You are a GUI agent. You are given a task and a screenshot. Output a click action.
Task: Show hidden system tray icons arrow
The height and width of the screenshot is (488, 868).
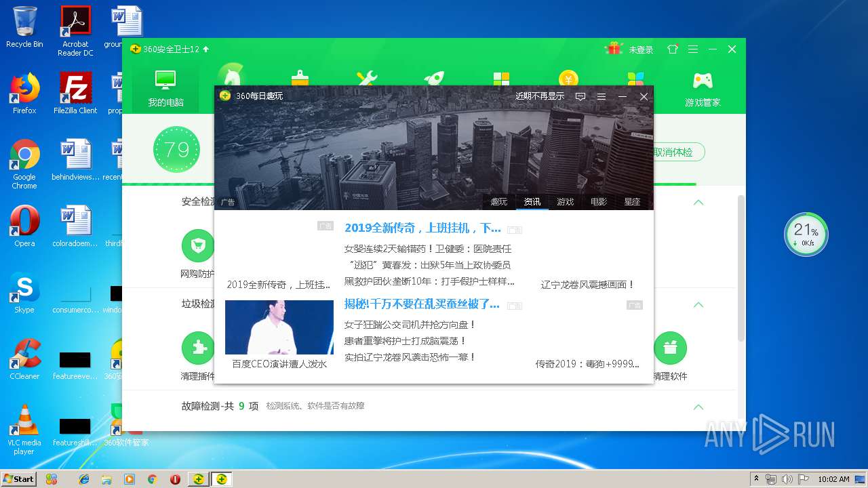coord(756,479)
